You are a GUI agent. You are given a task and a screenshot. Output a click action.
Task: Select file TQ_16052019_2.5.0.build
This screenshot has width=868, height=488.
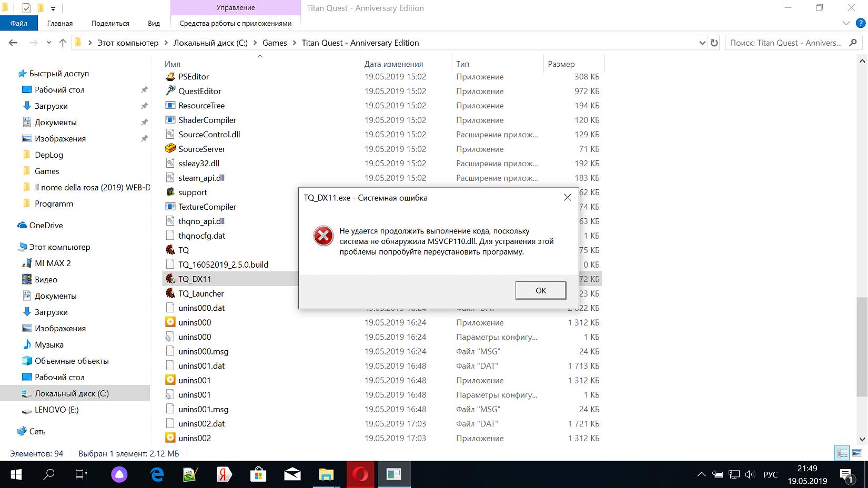[x=223, y=265]
